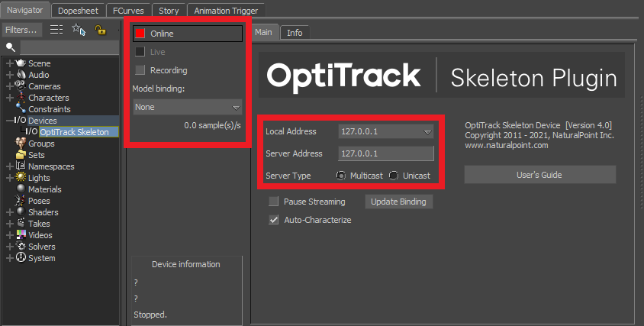Open the Info tab
Viewport: 644px width, 326px height.
pos(295,33)
